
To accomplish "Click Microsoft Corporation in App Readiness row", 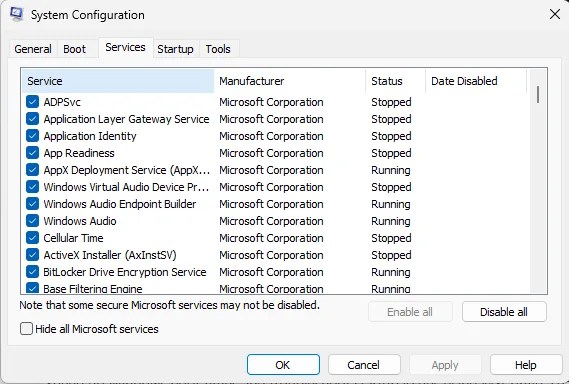I will [x=271, y=153].
